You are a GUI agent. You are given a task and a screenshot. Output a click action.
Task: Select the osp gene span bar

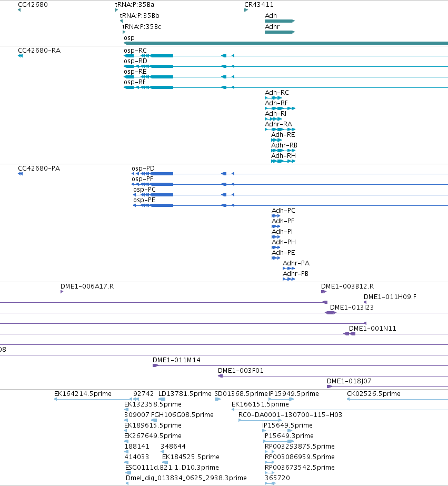point(286,43)
